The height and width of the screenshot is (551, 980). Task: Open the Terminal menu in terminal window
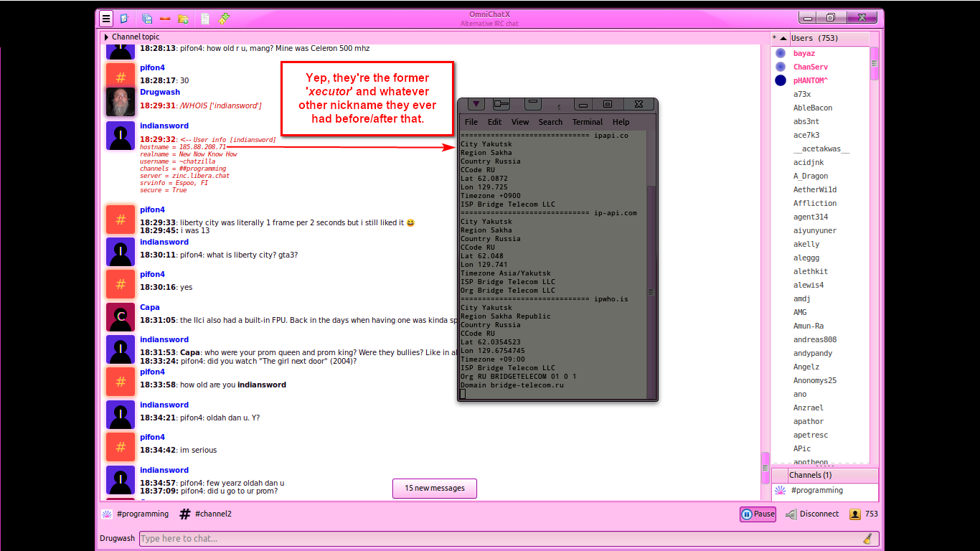[588, 122]
